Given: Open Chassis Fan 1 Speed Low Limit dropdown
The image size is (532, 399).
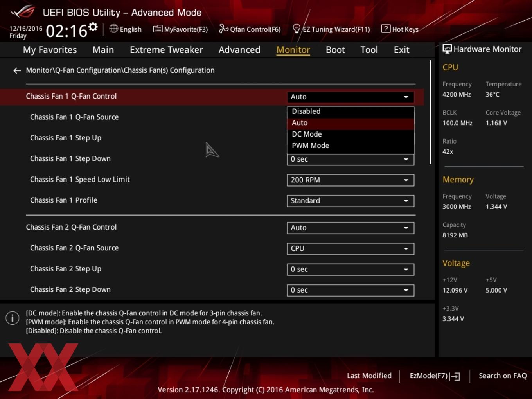Looking at the screenshot, I should click(x=350, y=180).
